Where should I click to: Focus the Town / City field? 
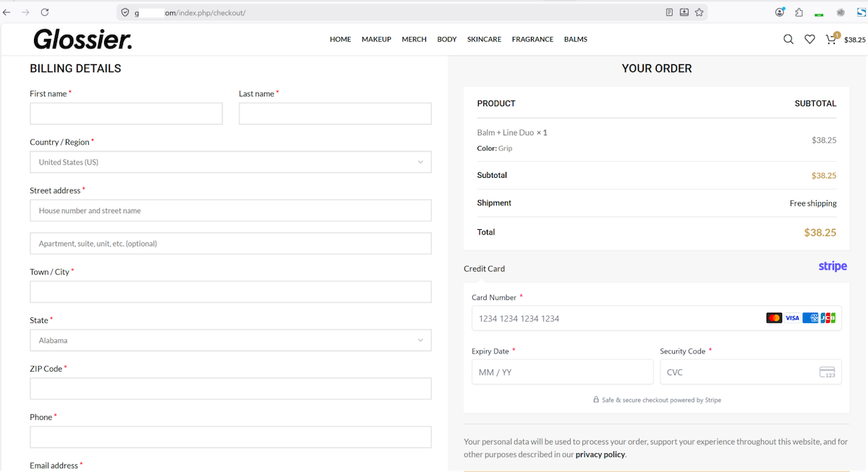click(231, 292)
